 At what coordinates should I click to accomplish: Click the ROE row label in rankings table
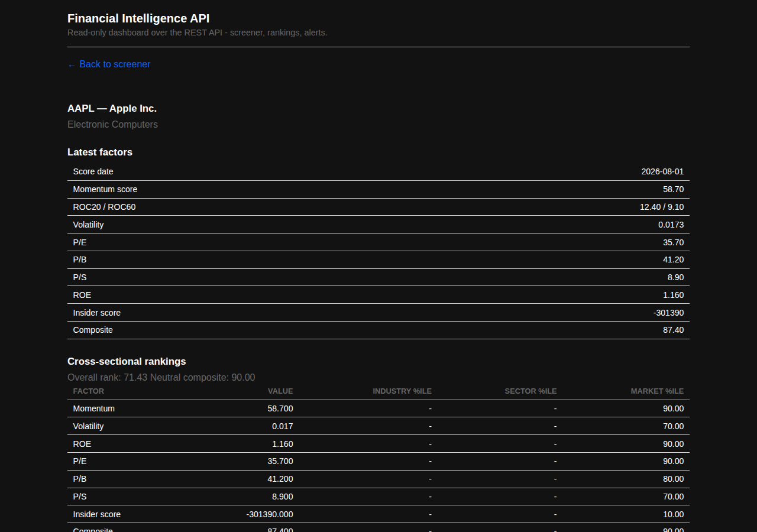pos(82,444)
